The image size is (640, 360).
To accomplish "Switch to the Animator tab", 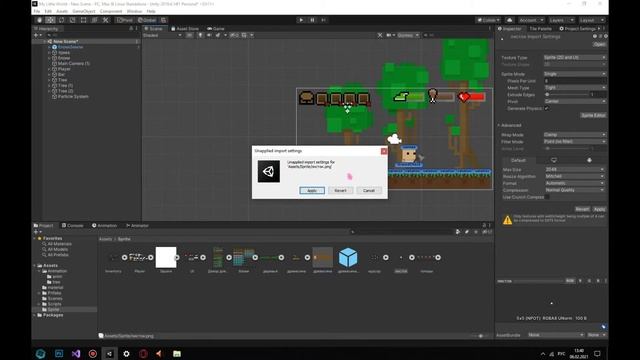I will point(137,225).
